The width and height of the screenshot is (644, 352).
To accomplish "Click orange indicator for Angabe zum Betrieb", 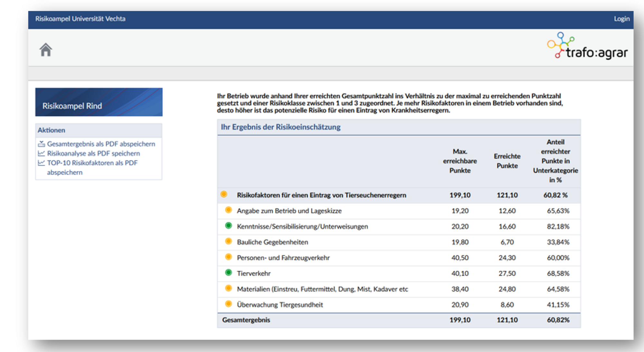I will 228,210.
